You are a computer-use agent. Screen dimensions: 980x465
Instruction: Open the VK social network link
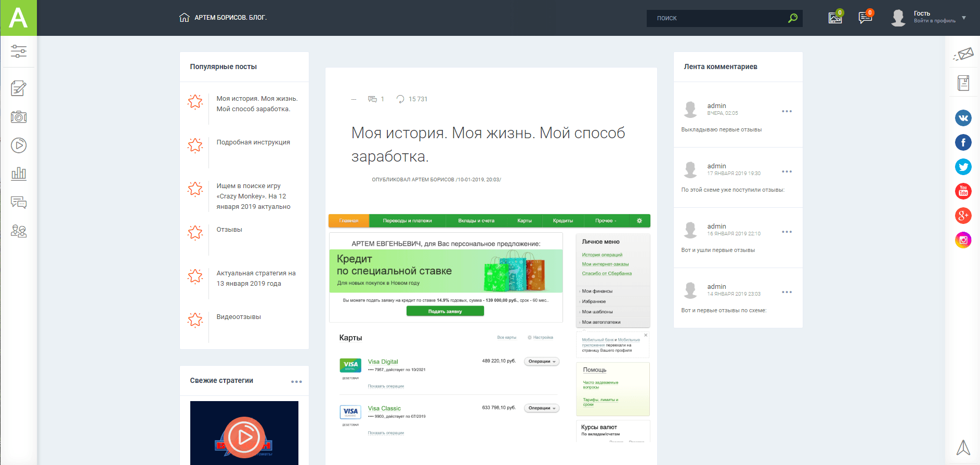(x=963, y=118)
